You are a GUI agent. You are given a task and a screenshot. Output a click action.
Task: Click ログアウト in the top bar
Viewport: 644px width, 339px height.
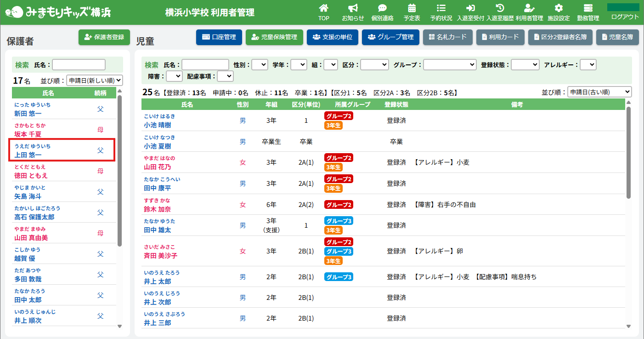625,17
